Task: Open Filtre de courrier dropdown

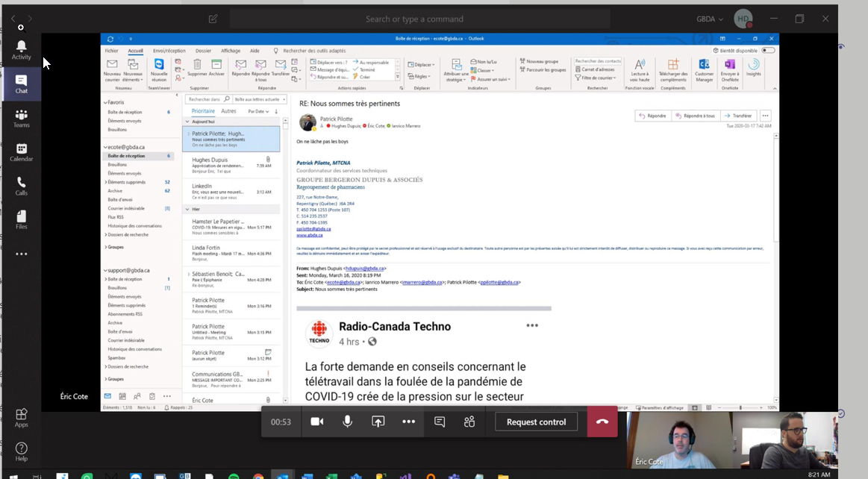Action: pyautogui.click(x=595, y=78)
